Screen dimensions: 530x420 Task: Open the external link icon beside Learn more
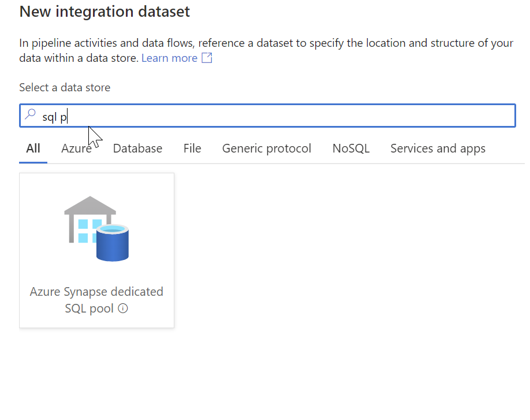pyautogui.click(x=207, y=58)
